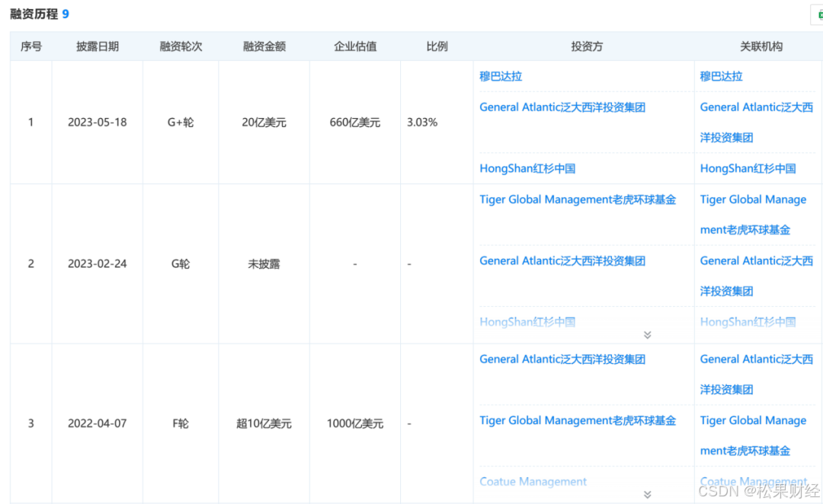Open Tiger Global Management investor link in row 2
The image size is (823, 504).
tap(578, 199)
